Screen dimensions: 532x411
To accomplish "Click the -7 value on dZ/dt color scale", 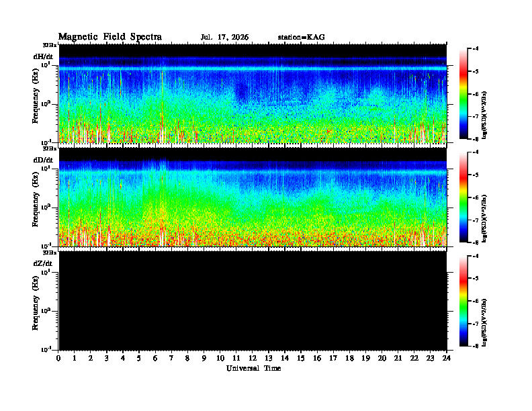I will [x=476, y=324].
